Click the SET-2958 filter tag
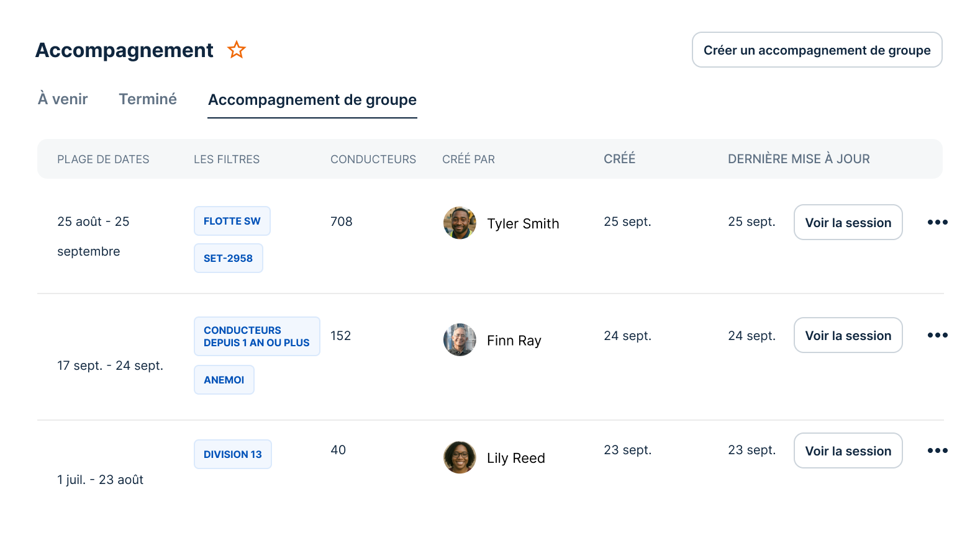 [229, 258]
